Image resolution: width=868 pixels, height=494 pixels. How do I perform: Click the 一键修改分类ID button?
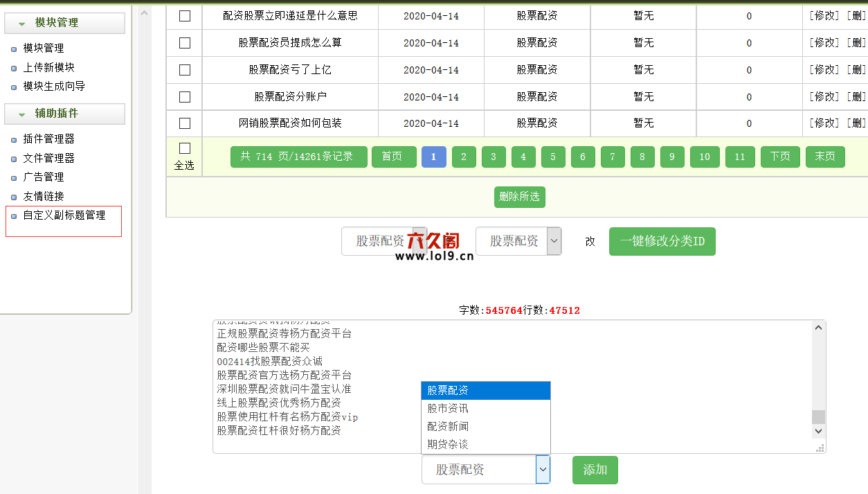pyautogui.click(x=662, y=242)
